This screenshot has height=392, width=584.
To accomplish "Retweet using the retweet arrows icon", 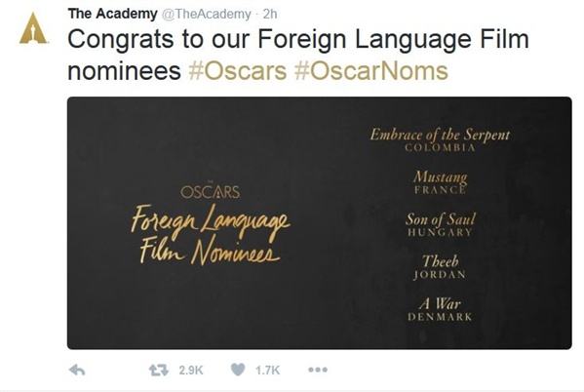I will (x=159, y=370).
